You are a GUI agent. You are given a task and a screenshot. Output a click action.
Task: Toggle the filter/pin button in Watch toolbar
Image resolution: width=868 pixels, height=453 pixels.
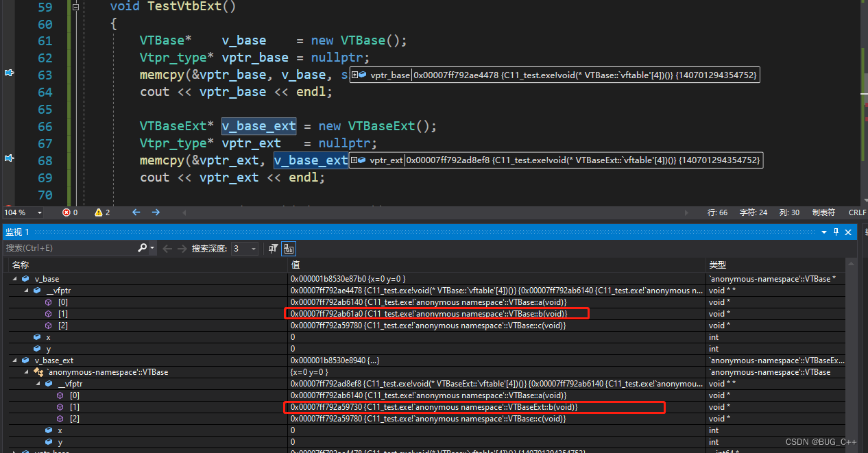pyautogui.click(x=274, y=248)
